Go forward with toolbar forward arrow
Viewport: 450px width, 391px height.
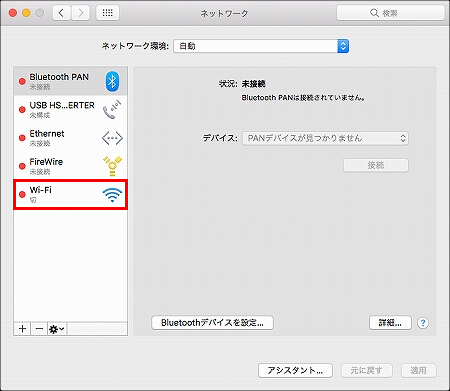[x=80, y=13]
